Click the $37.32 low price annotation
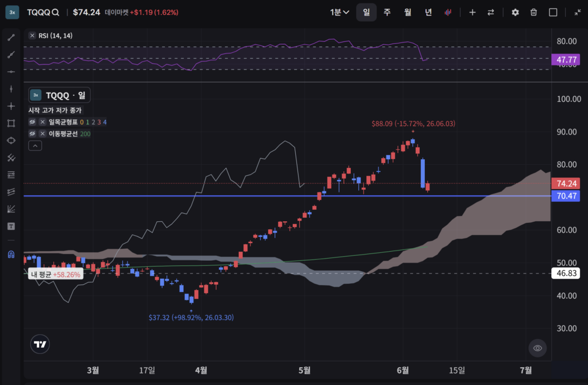The height and width of the screenshot is (385, 588). (x=191, y=317)
